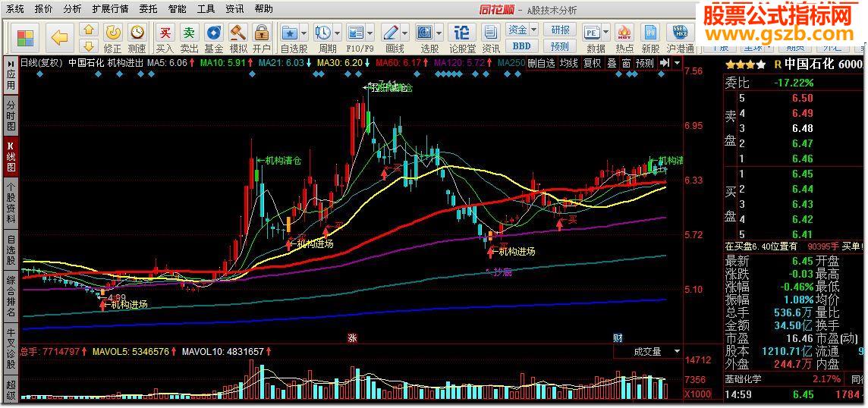Image resolution: width=868 pixels, height=408 pixels.
Task: Open the 沪港通 SSE HKE icon
Action: pyautogui.click(x=681, y=32)
